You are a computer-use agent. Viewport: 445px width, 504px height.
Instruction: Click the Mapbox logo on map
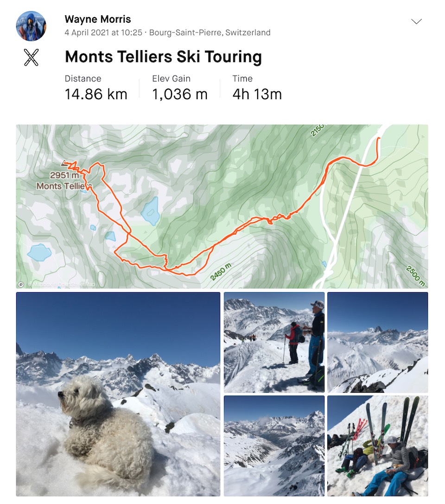(21, 284)
